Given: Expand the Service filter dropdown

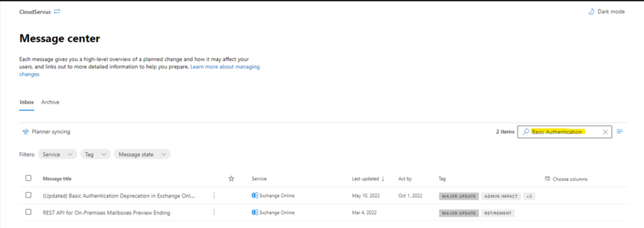Looking at the screenshot, I should 57,155.
